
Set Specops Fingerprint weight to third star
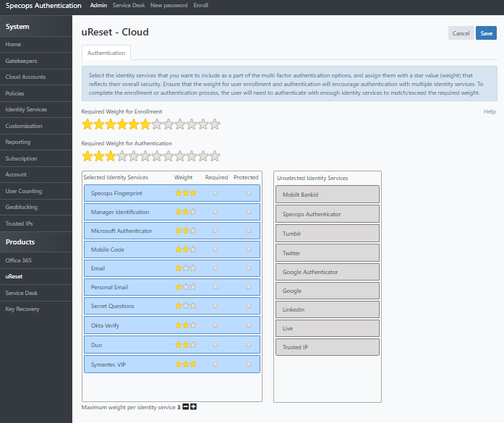(193, 193)
